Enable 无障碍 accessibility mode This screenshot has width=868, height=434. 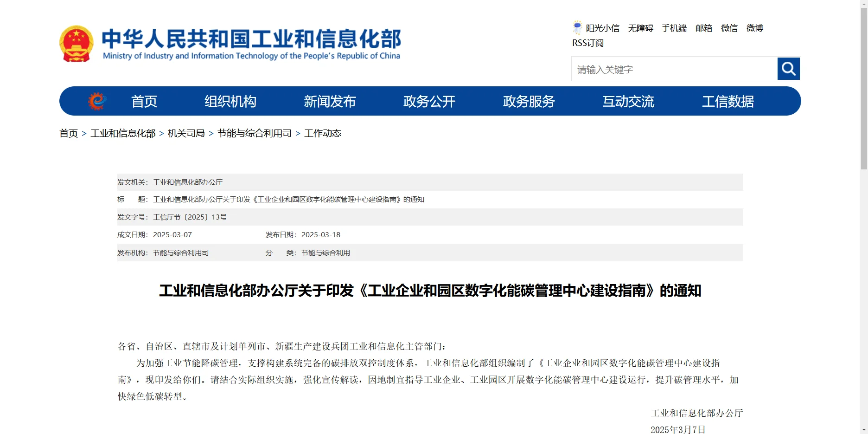(640, 28)
